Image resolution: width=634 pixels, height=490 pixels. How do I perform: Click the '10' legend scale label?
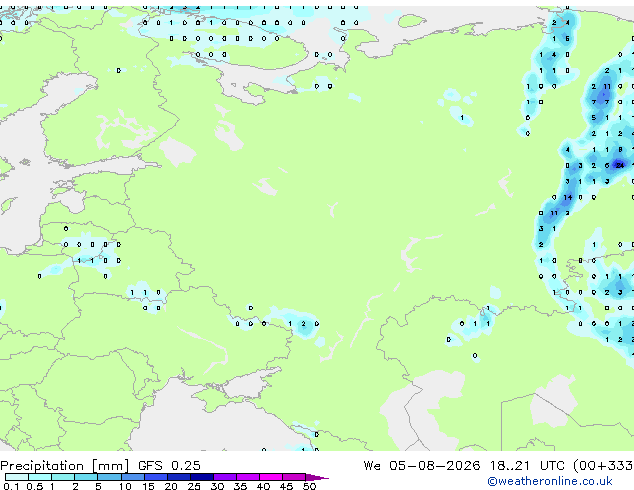[x=125, y=486]
